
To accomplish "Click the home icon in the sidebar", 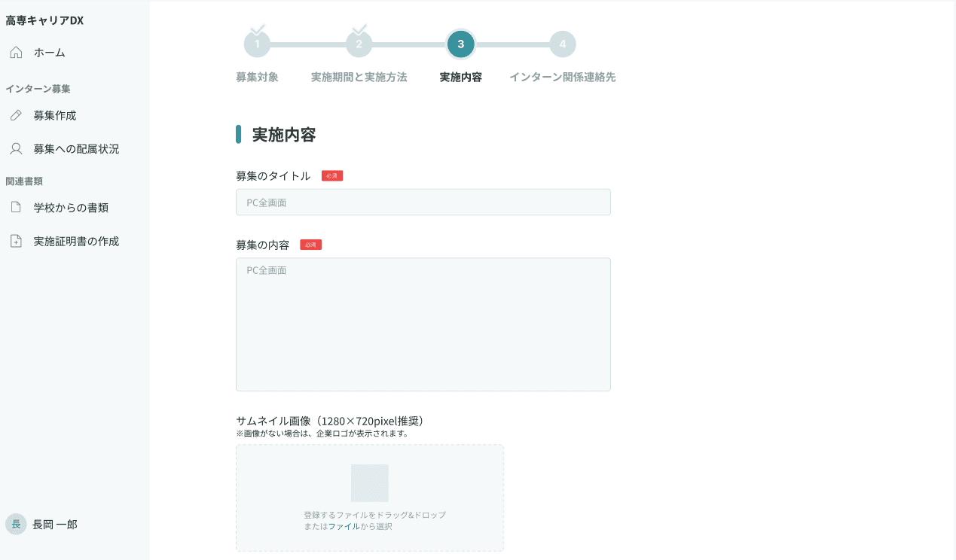I will click(16, 52).
